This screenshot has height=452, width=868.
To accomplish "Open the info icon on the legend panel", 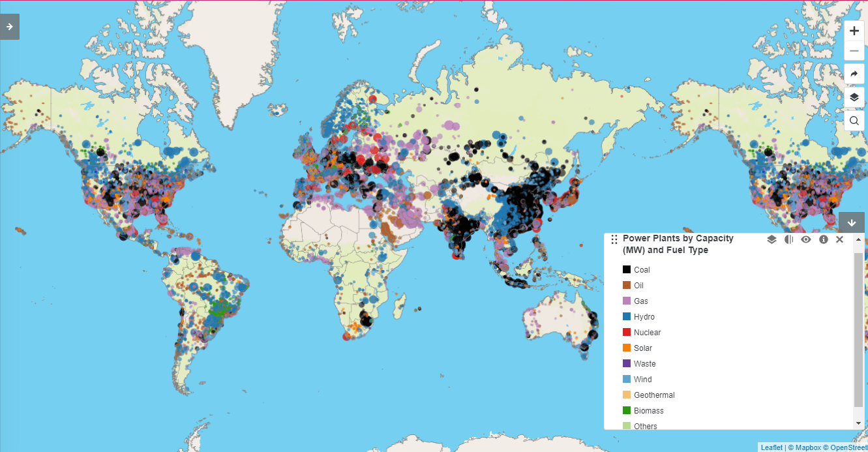I will coord(823,239).
